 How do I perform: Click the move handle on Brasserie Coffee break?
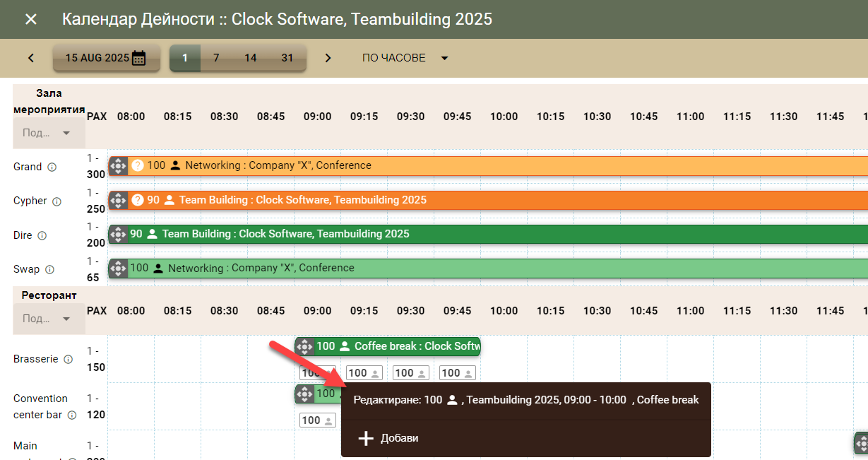click(304, 346)
